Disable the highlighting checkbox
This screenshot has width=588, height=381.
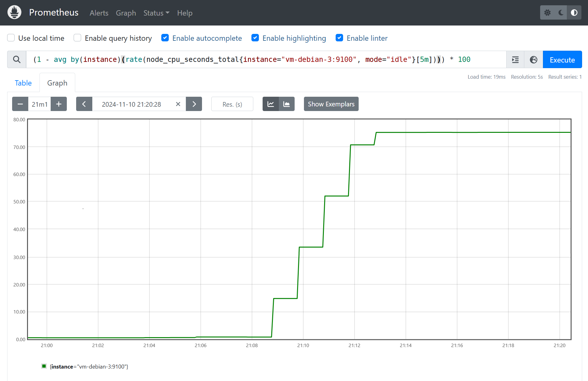(255, 38)
